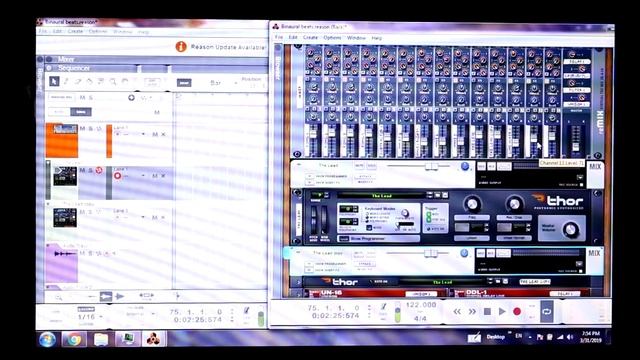The height and width of the screenshot is (360, 640).
Task: Click The Lead mix channel pan knob
Action: click(x=464, y=167)
